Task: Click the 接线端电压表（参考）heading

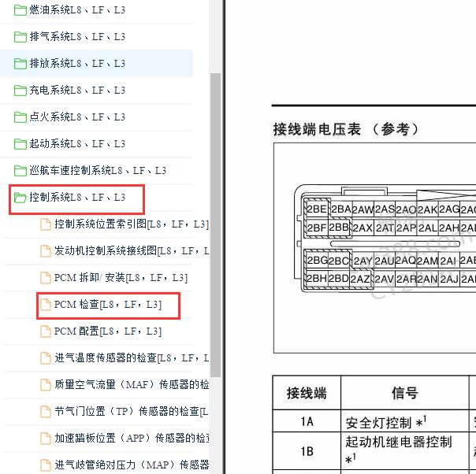Action: click(x=346, y=129)
